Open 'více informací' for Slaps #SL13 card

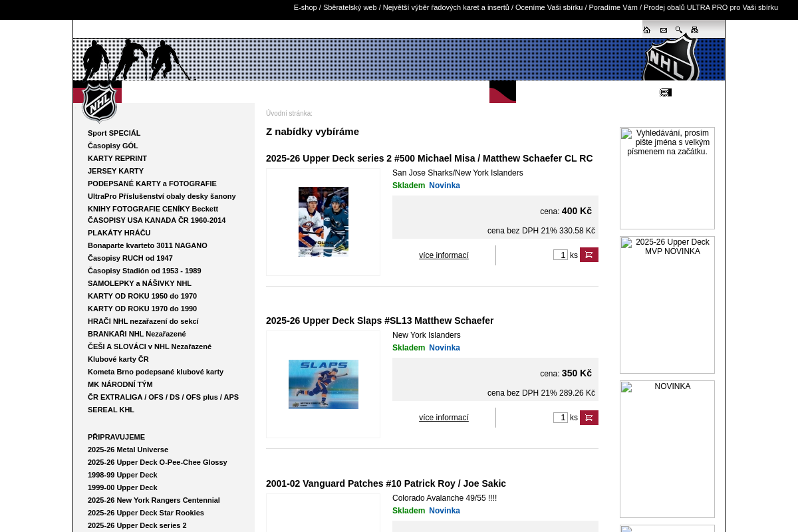tap(444, 418)
